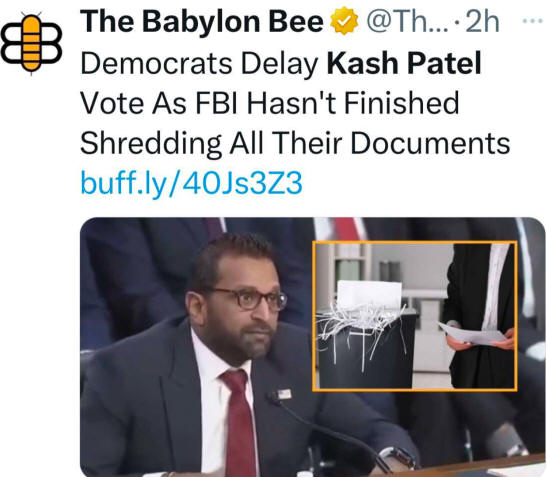Open the buff.ly/40Js3Z3 link

click(191, 183)
